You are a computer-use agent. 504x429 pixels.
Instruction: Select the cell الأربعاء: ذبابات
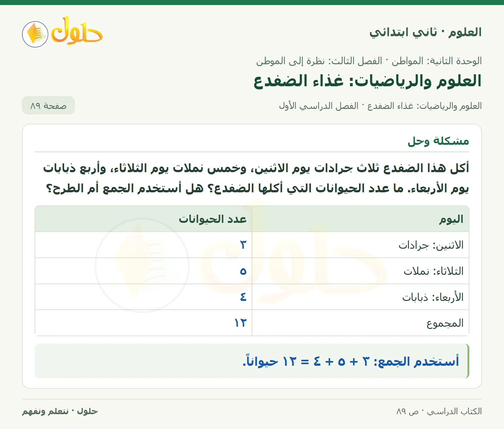point(361,297)
